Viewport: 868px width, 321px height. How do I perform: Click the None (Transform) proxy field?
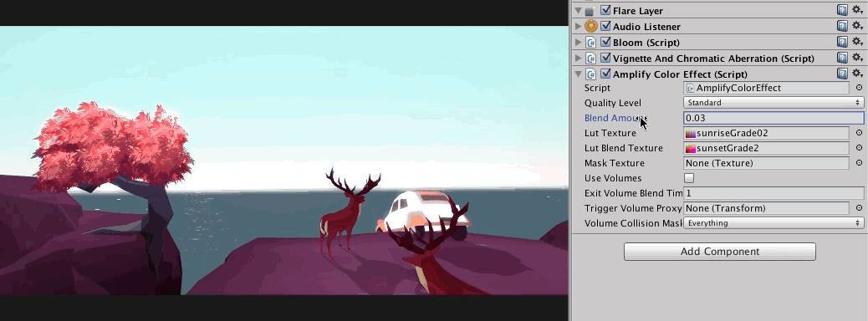[766, 208]
